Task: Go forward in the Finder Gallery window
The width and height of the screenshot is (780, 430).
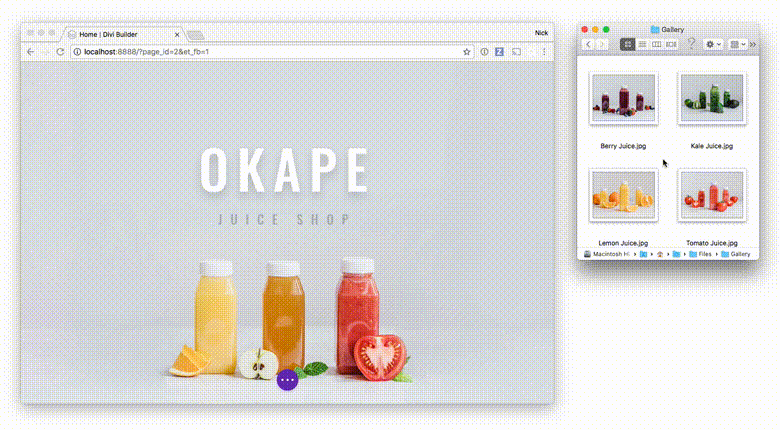Action: pyautogui.click(x=602, y=44)
